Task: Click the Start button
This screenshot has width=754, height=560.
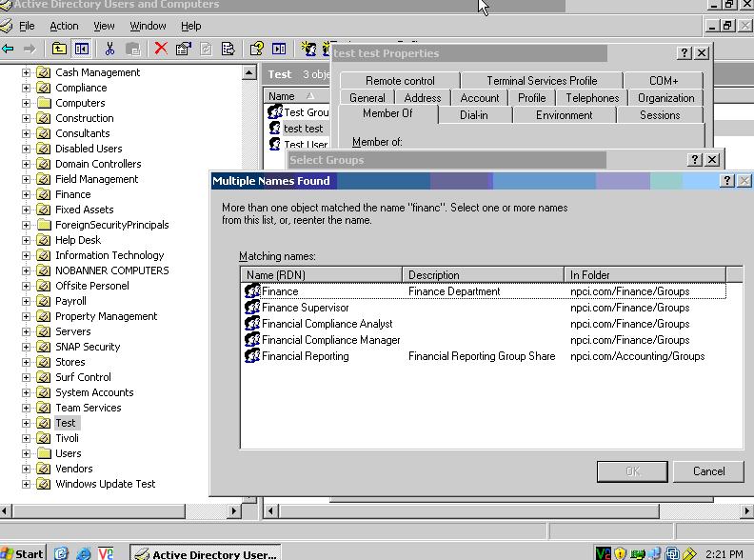Action: [x=23, y=553]
